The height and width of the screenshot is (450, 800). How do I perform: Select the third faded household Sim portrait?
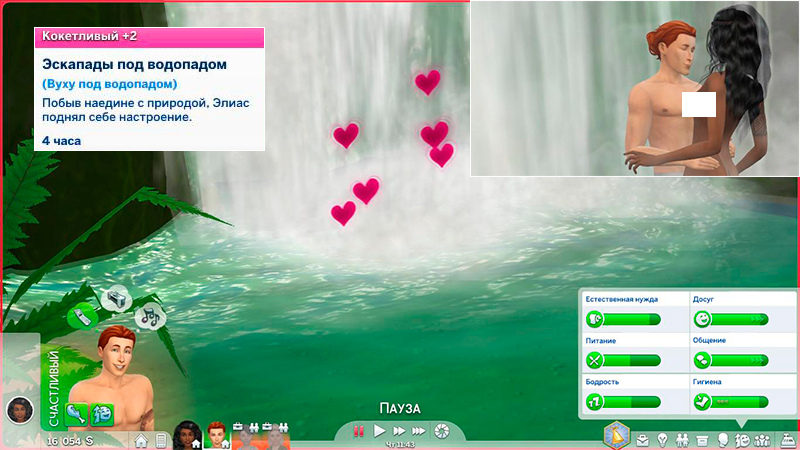coord(246,436)
